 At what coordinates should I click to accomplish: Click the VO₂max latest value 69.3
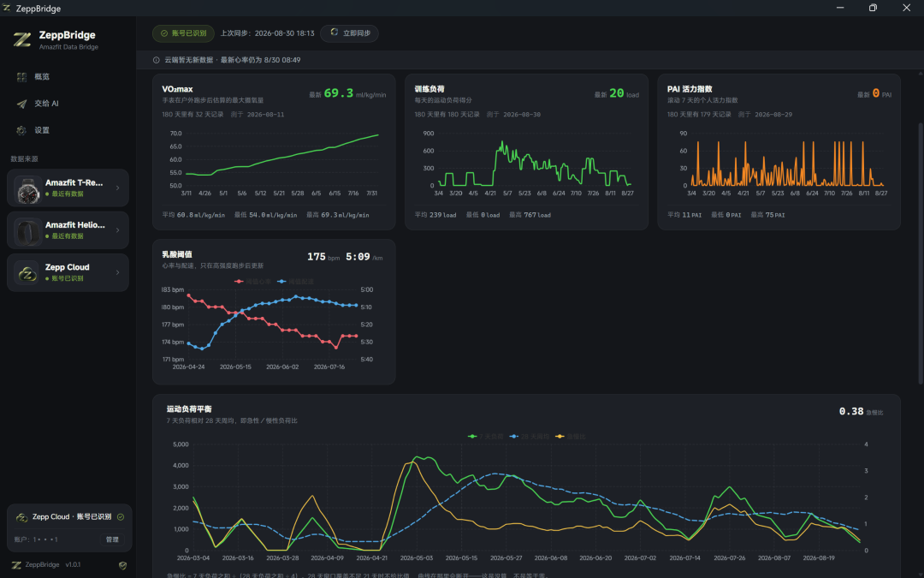click(x=338, y=93)
